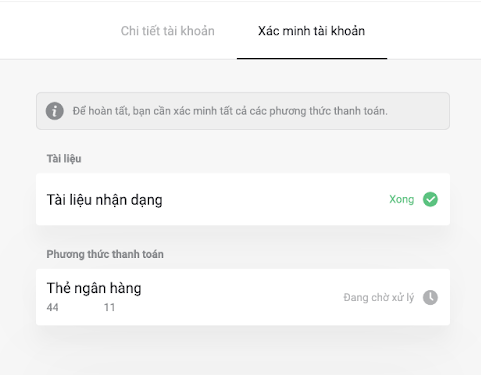Click the banner message about verifying payment methods
Viewport: 481px width, 375px height.
click(x=230, y=111)
